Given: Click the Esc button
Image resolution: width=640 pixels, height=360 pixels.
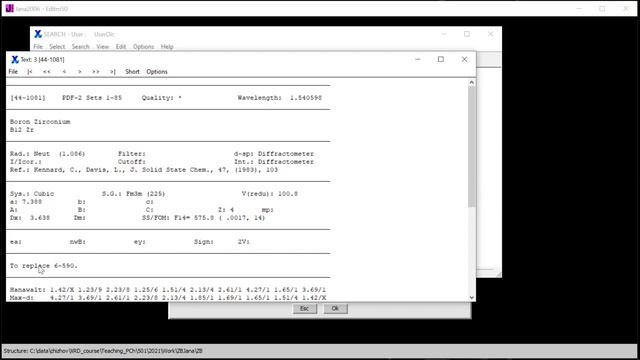Looking at the screenshot, I should 304,309.
